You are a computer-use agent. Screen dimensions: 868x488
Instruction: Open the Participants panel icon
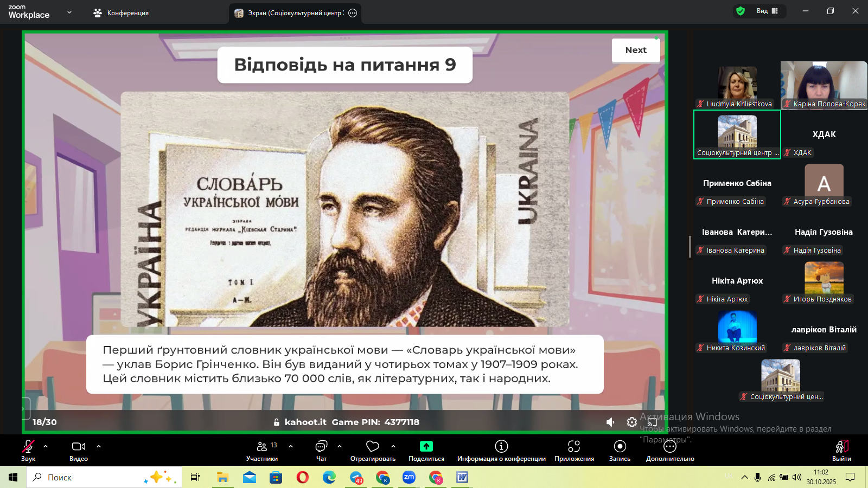tap(262, 446)
